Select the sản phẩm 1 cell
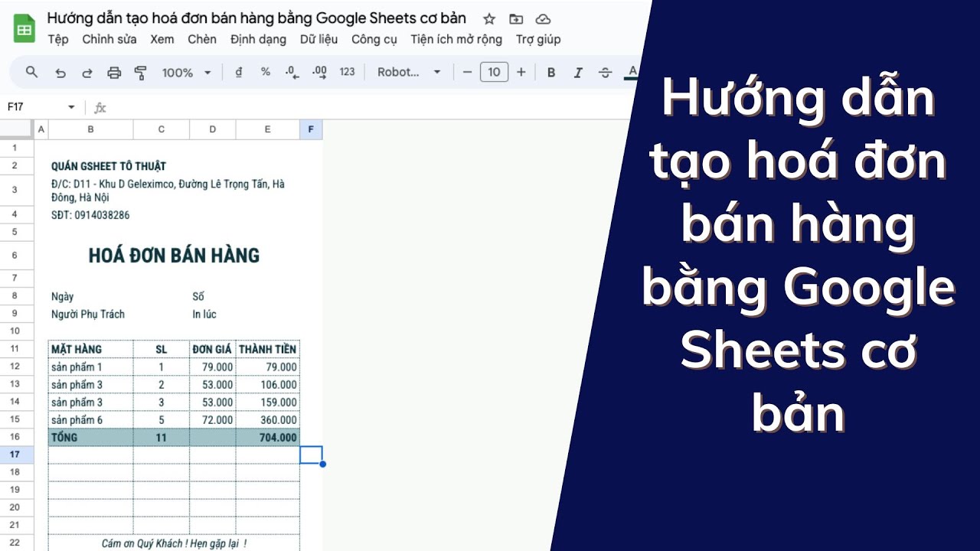Image resolution: width=980 pixels, height=551 pixels. 90,367
